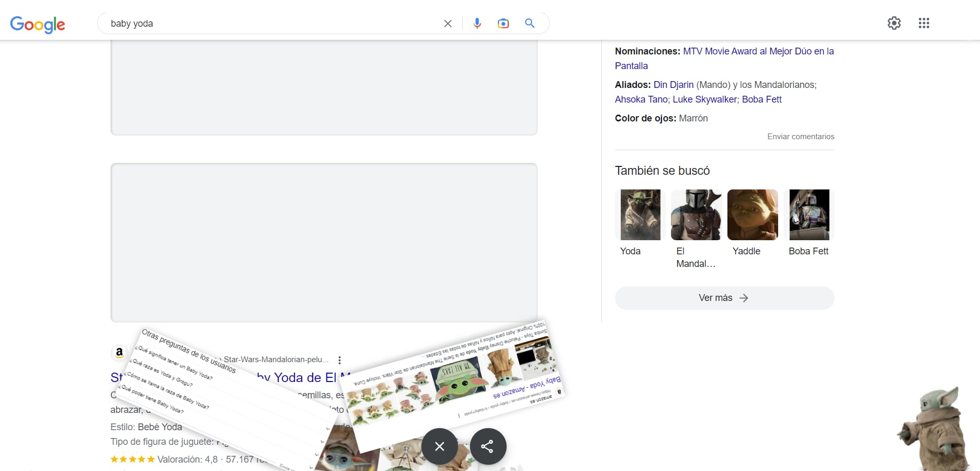
Task: Open the Google apps grid
Action: coord(924,23)
